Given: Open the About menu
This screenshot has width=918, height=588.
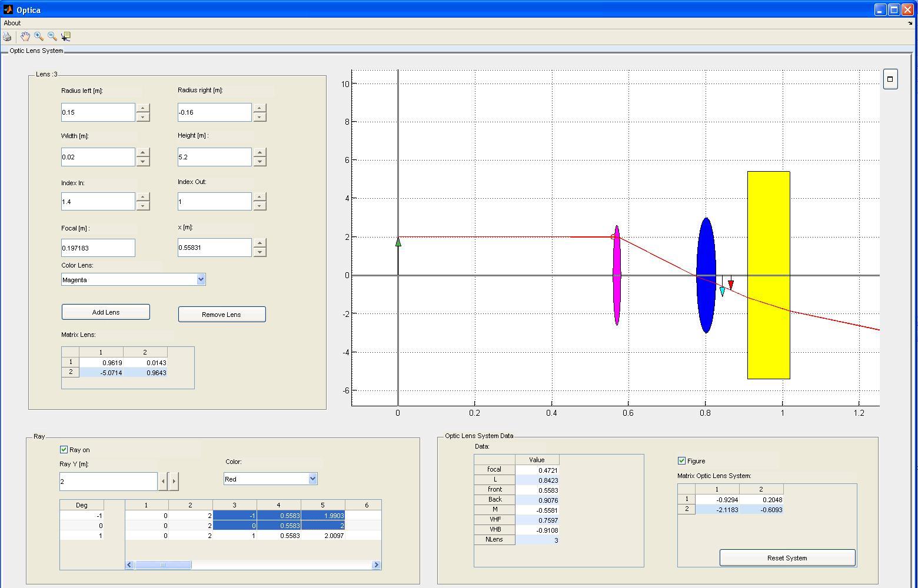Looking at the screenshot, I should point(12,23).
